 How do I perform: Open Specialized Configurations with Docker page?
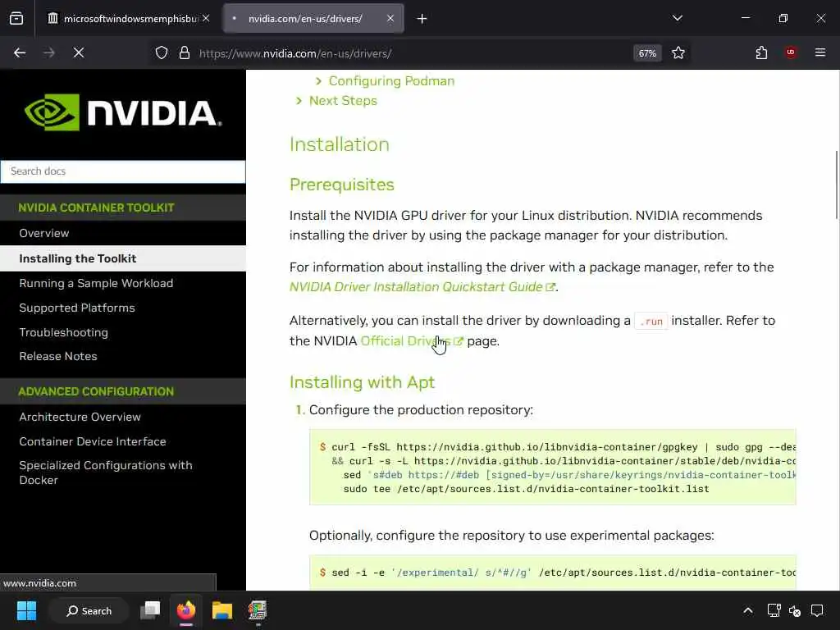(x=106, y=472)
